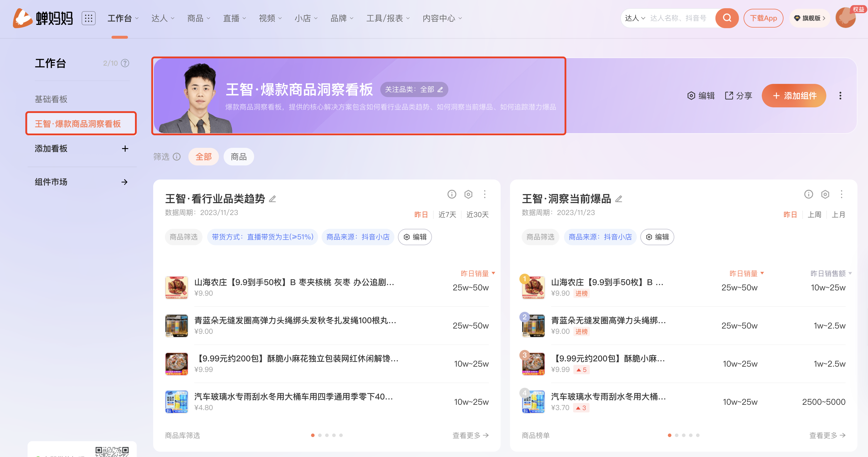Select the 商品 filter pill
This screenshot has width=868, height=457.
tap(239, 157)
